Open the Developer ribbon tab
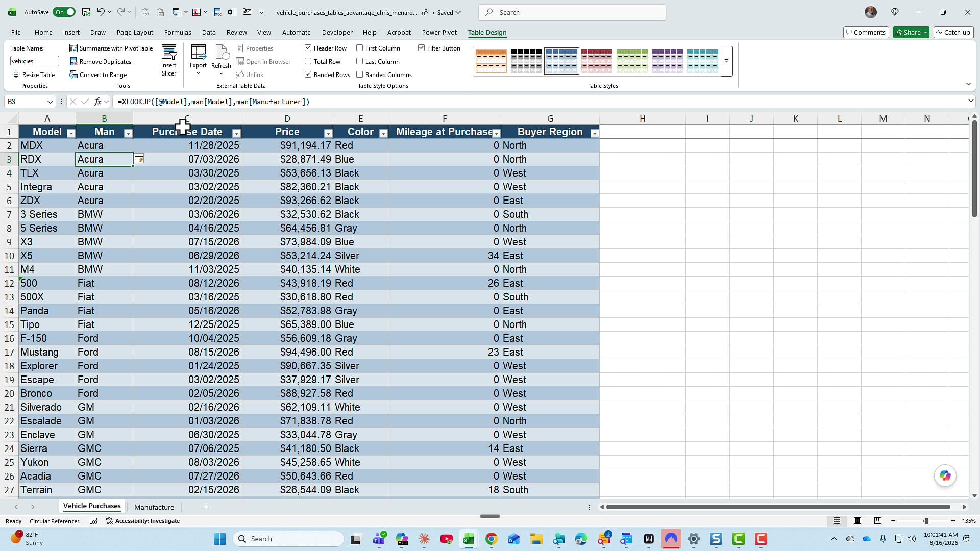 click(337, 32)
